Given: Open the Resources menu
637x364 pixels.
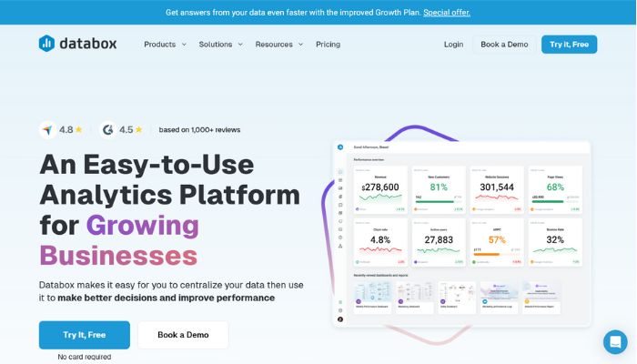Looking at the screenshot, I should (x=274, y=45).
